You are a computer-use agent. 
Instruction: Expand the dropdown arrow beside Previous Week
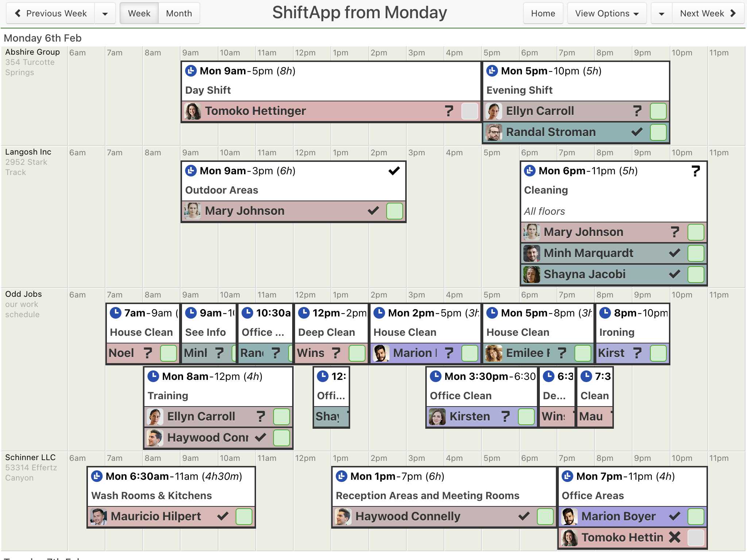[x=105, y=13]
